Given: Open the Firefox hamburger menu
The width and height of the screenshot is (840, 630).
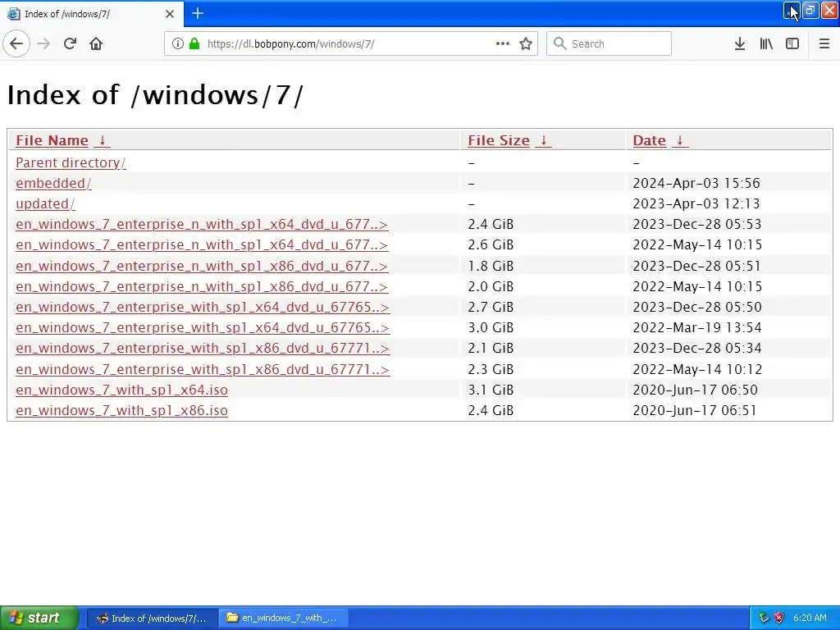Looking at the screenshot, I should pyautogui.click(x=824, y=43).
